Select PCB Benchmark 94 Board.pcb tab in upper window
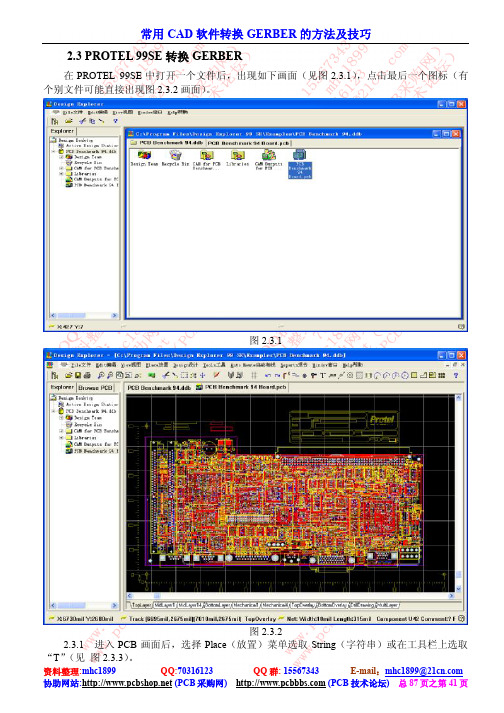The height and width of the screenshot is (713, 504). tap(249, 143)
